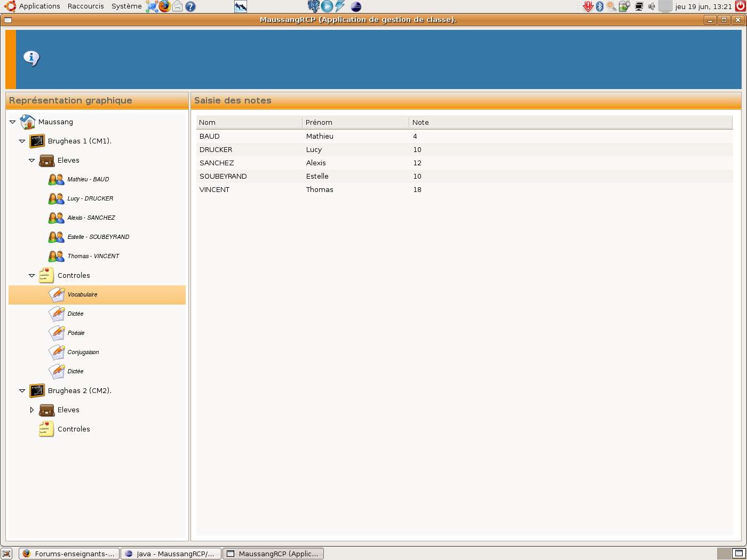Viewport: 747px width, 560px height.
Task: Switch to Forums-enseignants taskbar window
Action: point(69,554)
